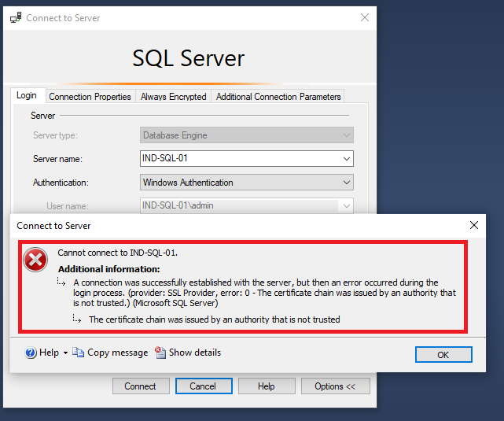
Task: Click the Copy message link text
Action: 118,353
